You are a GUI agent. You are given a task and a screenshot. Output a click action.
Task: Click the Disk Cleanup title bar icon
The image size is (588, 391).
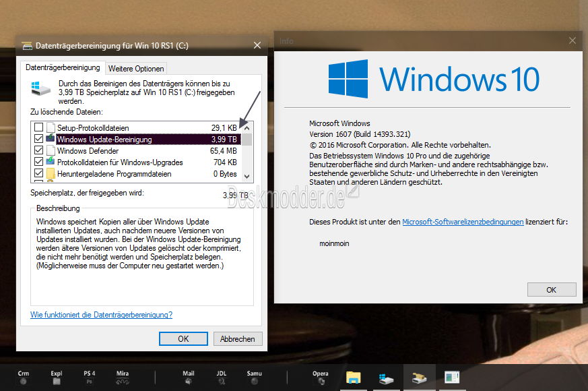coord(27,46)
